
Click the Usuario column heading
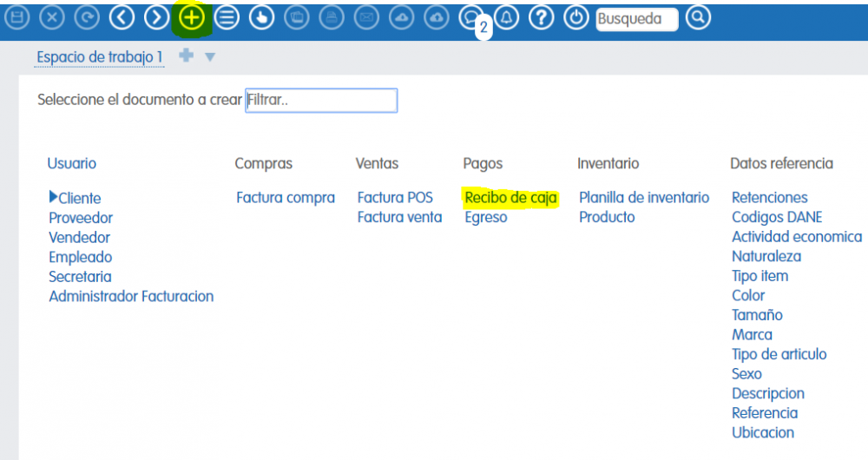pos(72,163)
